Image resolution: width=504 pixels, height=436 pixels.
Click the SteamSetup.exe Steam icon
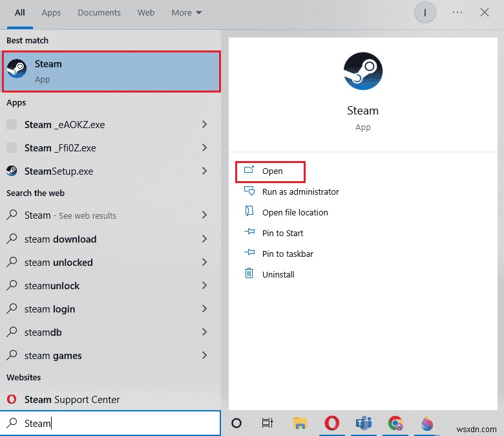pos(12,171)
